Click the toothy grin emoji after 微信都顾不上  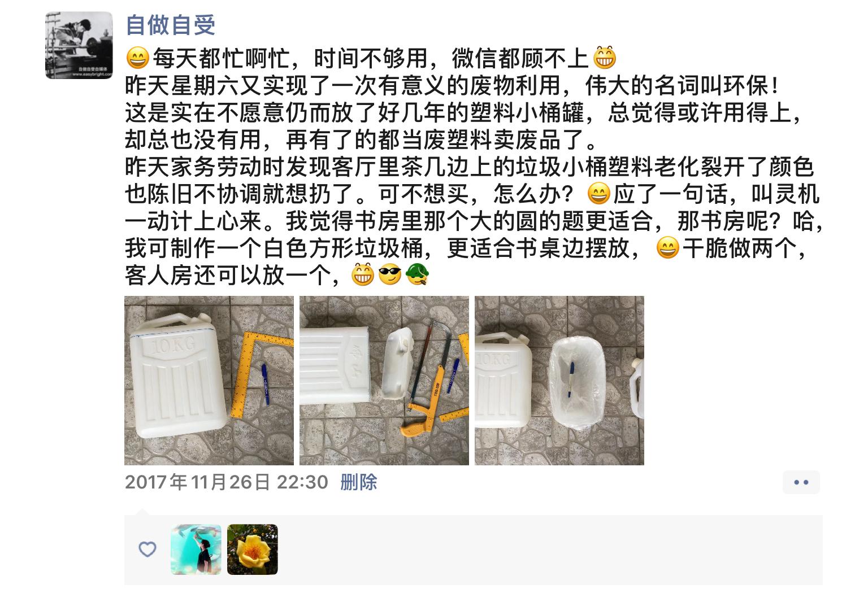coord(604,58)
